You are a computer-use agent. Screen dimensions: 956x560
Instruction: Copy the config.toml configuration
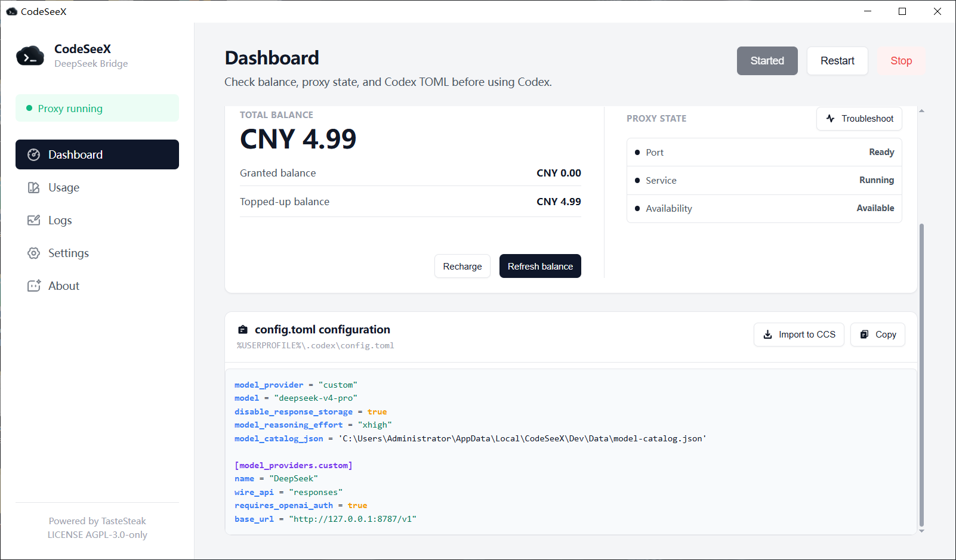(878, 335)
